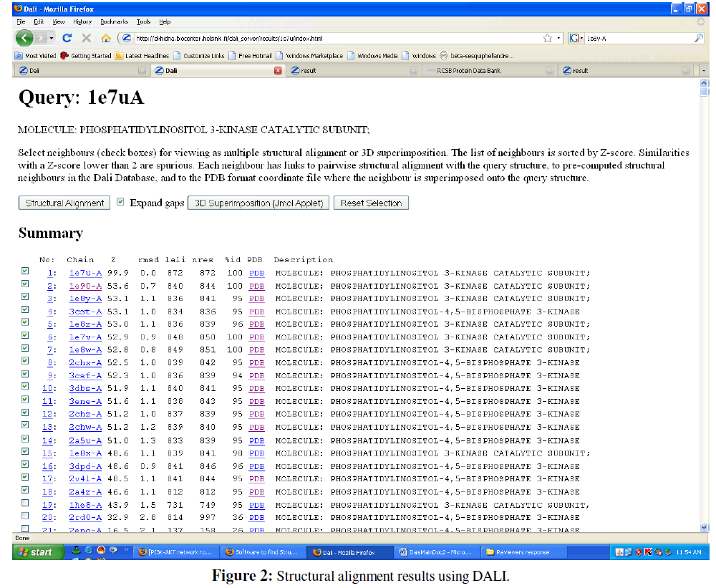Go to the Home page icon
Viewport: 716px width, 588px height.
tap(105, 38)
